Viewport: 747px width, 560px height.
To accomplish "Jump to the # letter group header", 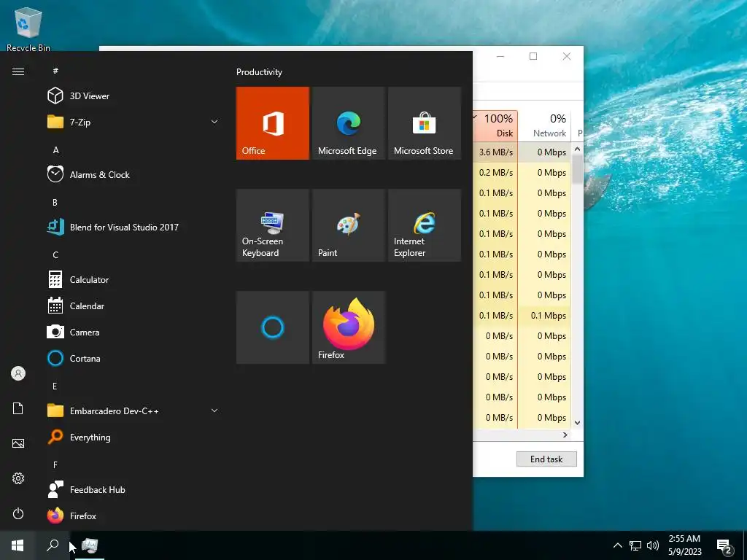I will 55,71.
